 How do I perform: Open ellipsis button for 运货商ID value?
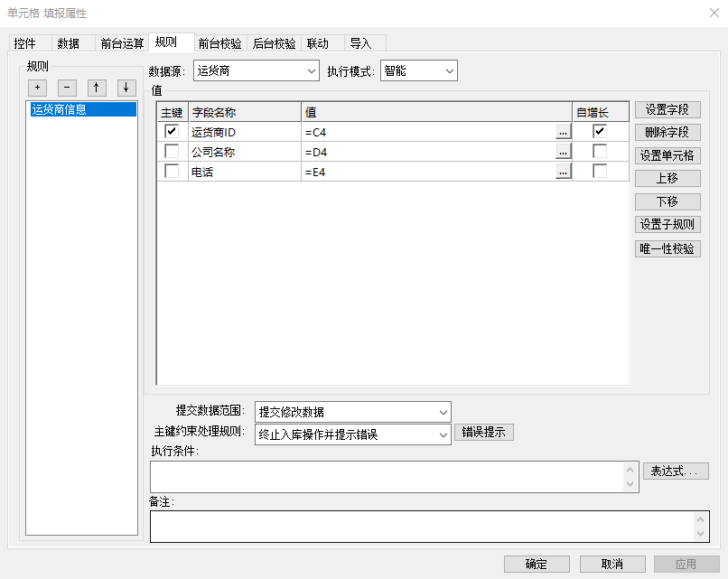[564, 132]
